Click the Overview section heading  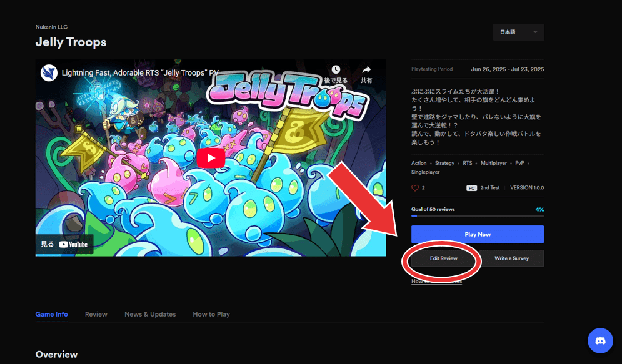coord(56,354)
